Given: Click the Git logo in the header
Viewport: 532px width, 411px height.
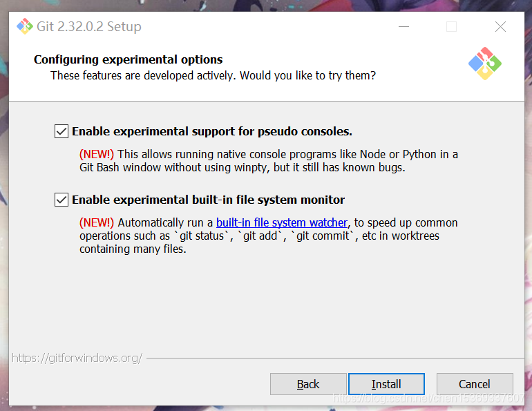Looking at the screenshot, I should (484, 64).
